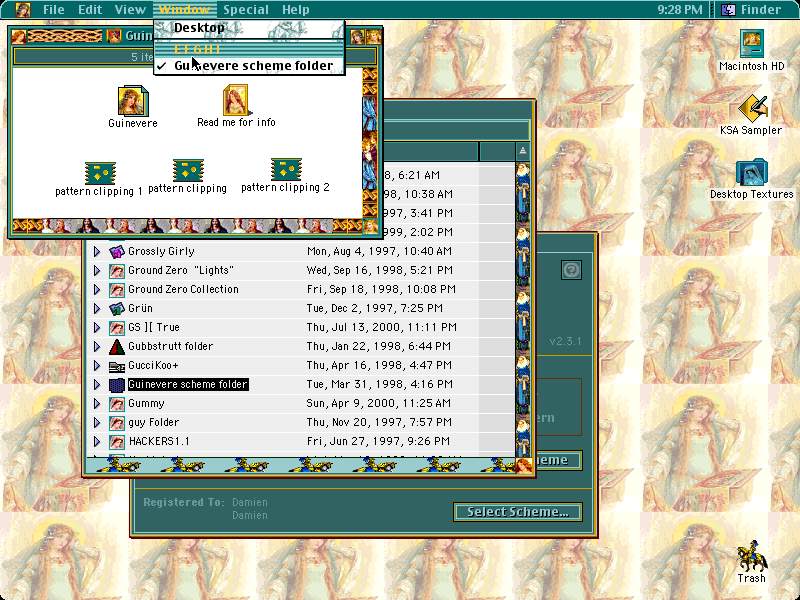Click the date "Fri, Sep 18, 1998, 10:08 PM"
The height and width of the screenshot is (600, 800).
[381, 289]
